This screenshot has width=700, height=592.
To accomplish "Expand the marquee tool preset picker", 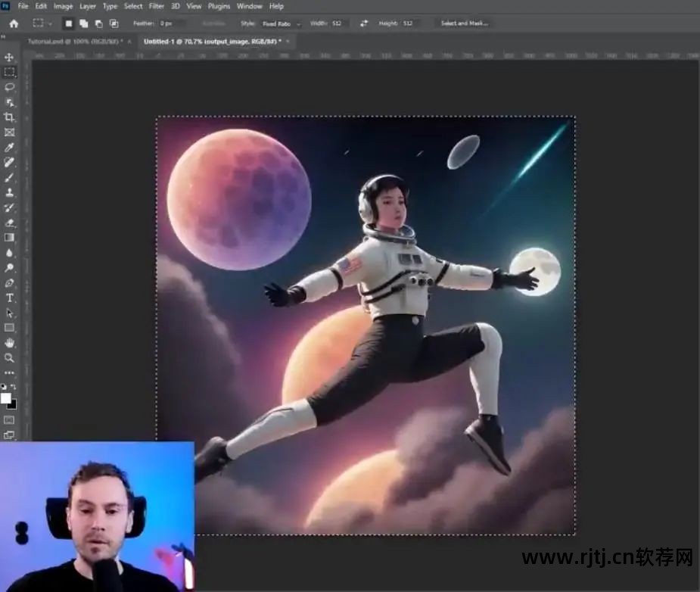I will [x=42, y=23].
